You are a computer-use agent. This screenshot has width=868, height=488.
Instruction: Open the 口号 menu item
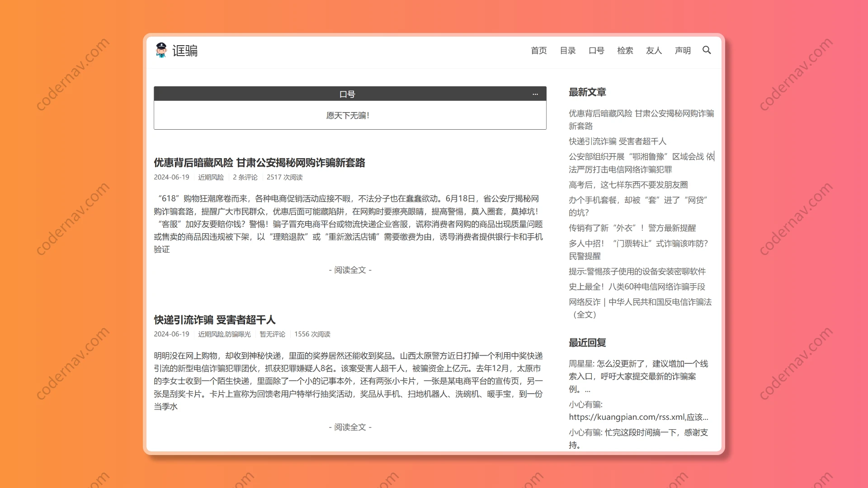point(596,51)
